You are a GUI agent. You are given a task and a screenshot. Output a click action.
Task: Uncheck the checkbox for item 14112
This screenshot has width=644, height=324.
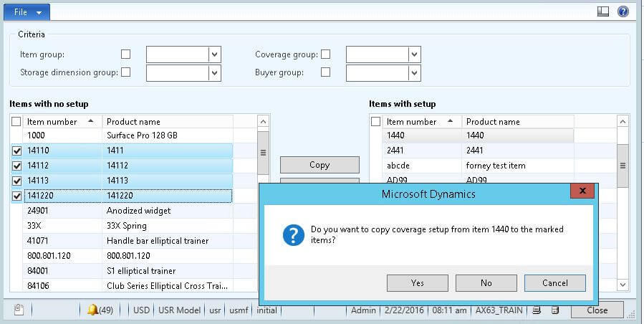click(16, 166)
